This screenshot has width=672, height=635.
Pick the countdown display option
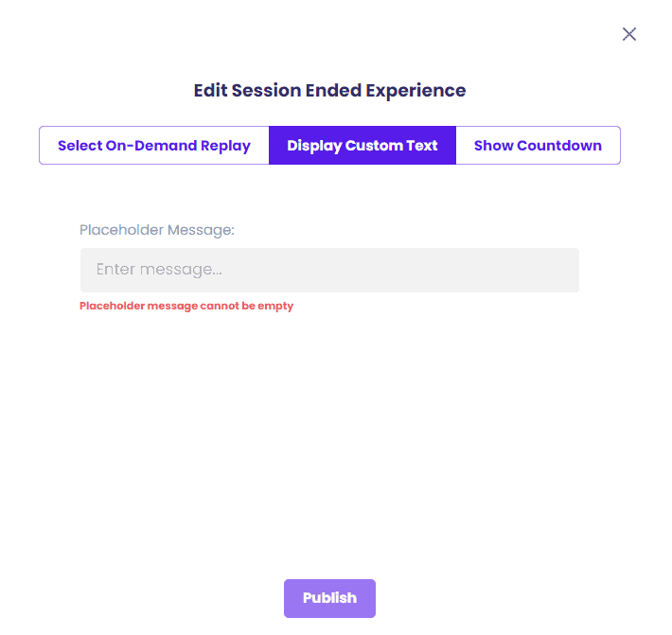pyautogui.click(x=538, y=146)
